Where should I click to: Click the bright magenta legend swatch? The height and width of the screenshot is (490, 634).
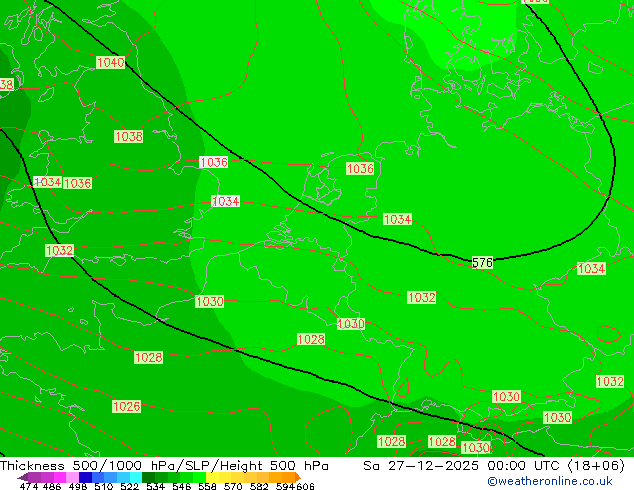(x=60, y=477)
